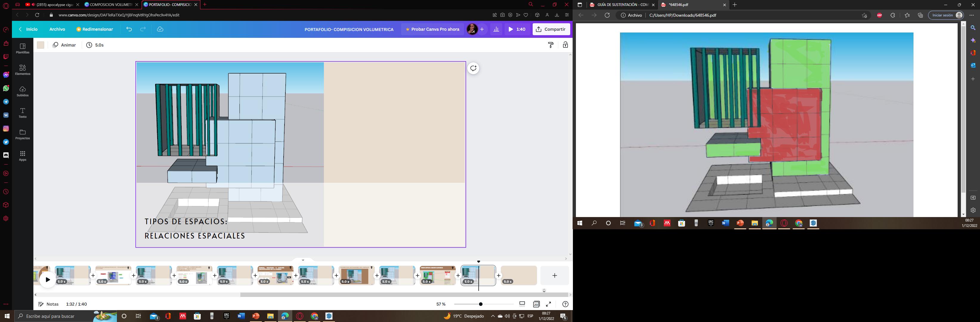The height and width of the screenshot is (322, 980).
Task: Toggle the page lock padlock icon
Action: point(565,45)
